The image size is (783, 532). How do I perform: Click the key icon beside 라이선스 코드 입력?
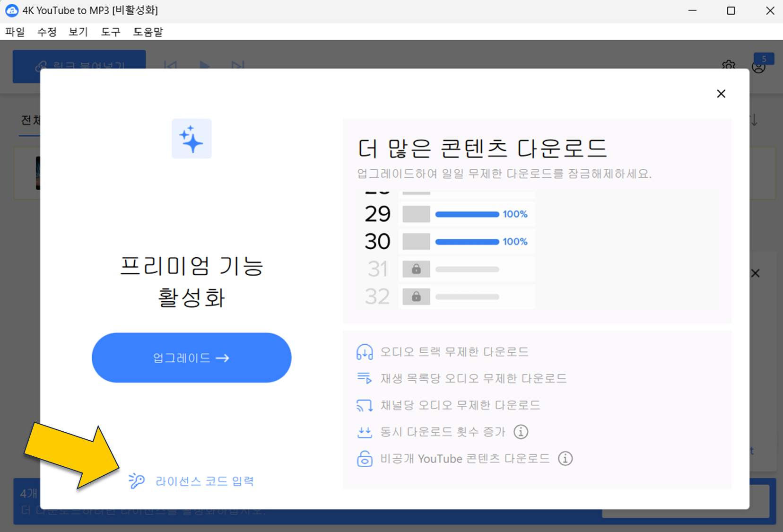coord(136,480)
